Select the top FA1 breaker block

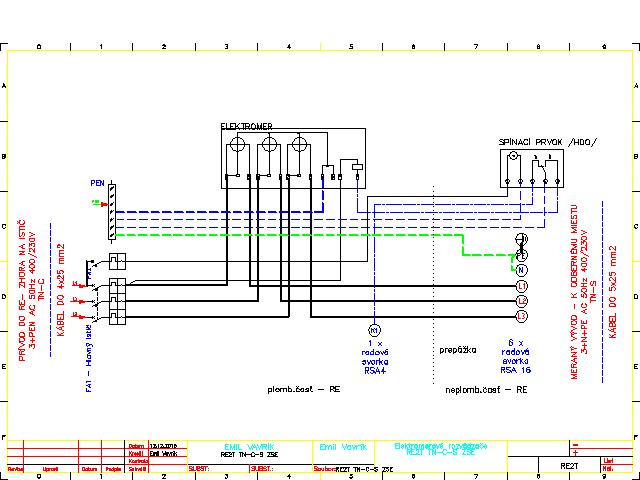tap(117, 262)
